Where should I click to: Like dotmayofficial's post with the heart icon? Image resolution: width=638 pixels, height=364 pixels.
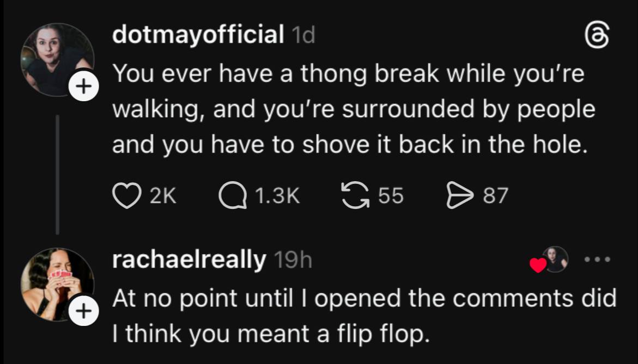(126, 196)
